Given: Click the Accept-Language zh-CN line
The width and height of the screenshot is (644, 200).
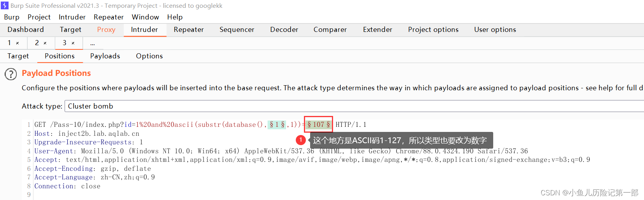Looking at the screenshot, I should click(94, 177).
